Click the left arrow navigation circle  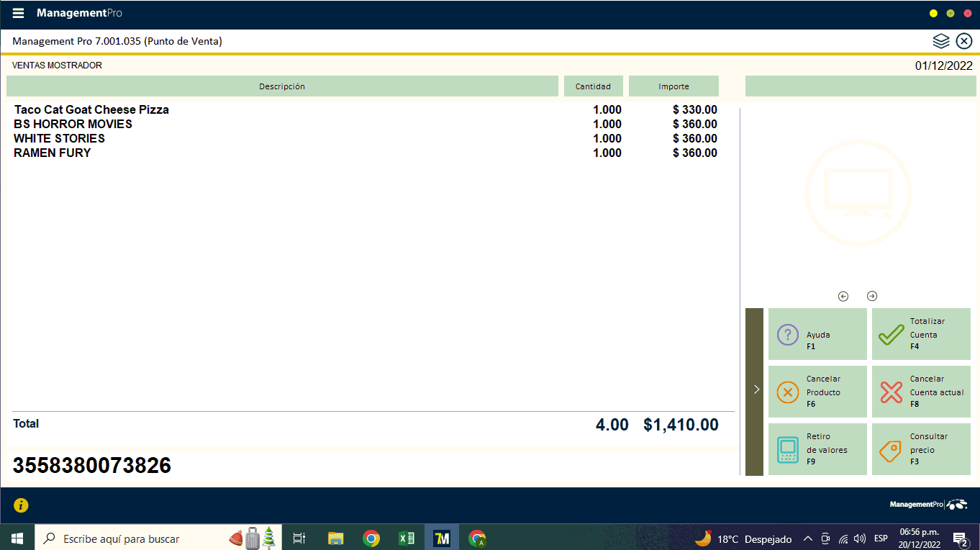[843, 296]
